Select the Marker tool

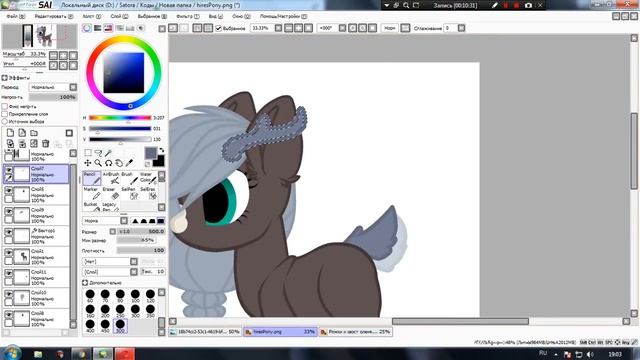coord(92,193)
